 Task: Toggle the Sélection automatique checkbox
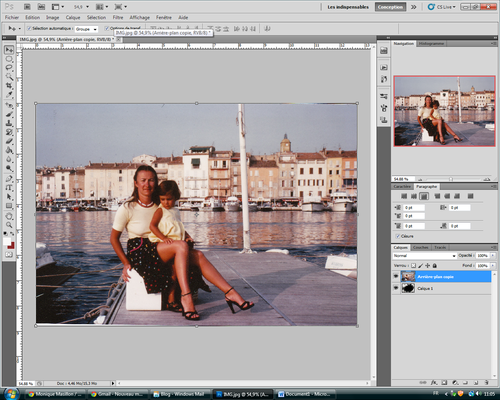[x=29, y=29]
